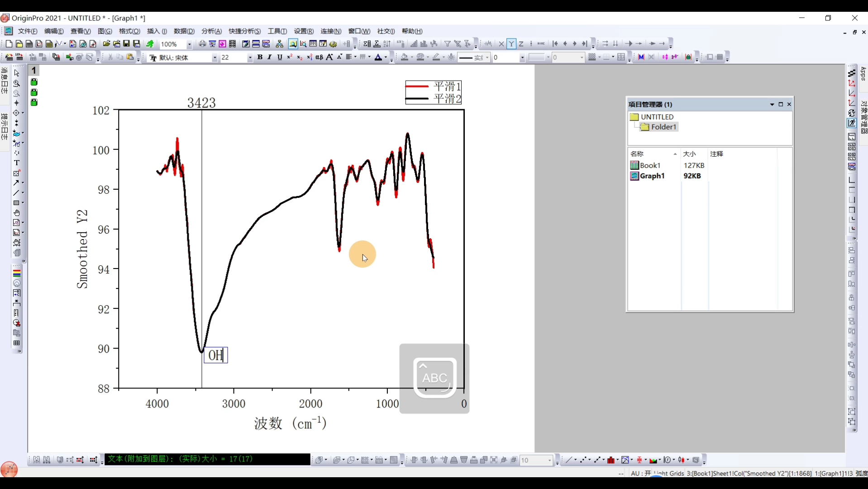Viewport: 868px width, 489px height.
Task: Toggle the Set as Y column button
Action: tap(511, 44)
